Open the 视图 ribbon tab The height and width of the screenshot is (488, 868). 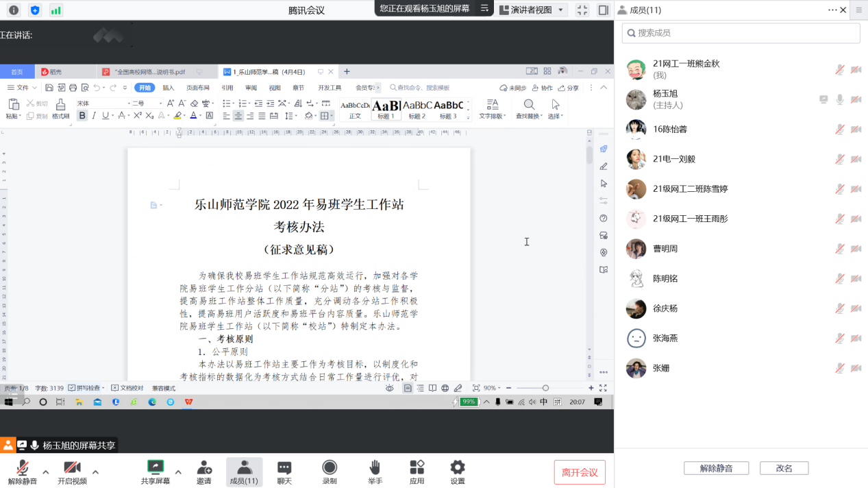tap(275, 88)
